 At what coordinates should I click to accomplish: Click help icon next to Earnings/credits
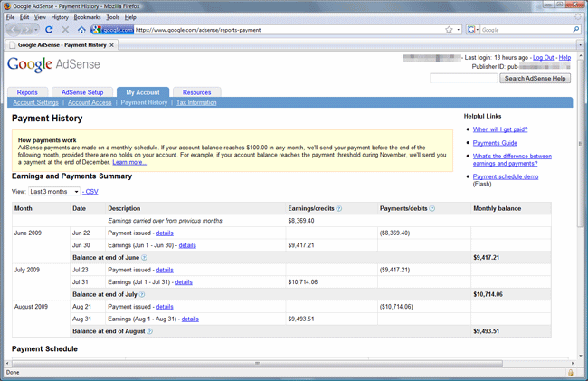[x=339, y=208]
